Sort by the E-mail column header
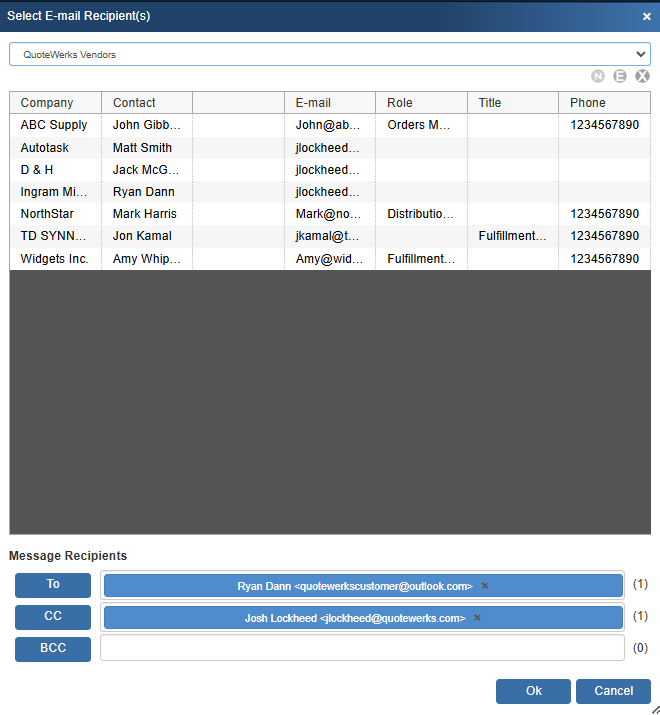This screenshot has width=660, height=715. [330, 103]
